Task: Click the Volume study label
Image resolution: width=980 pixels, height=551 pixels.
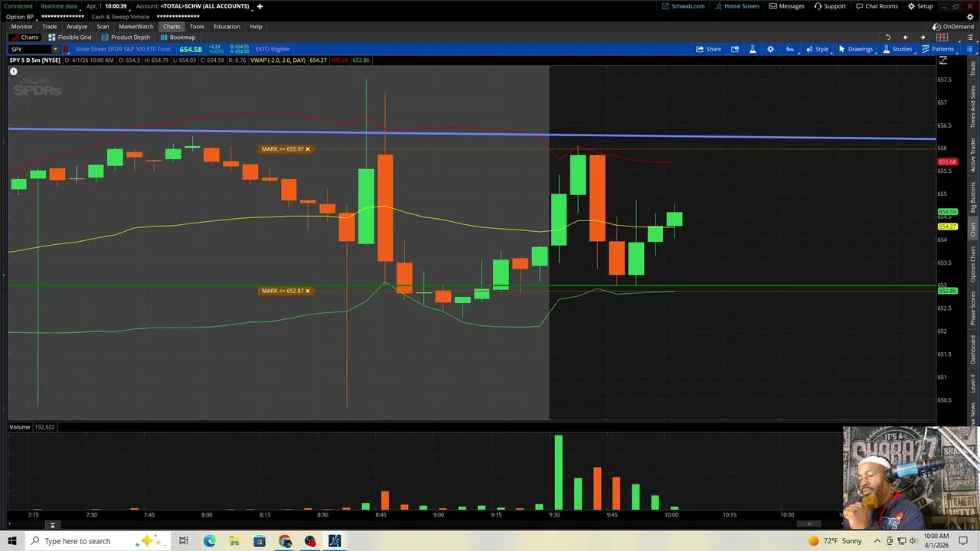Action: click(x=20, y=427)
